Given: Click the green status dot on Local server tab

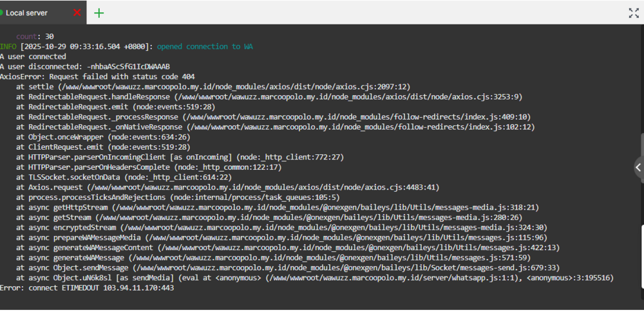Looking at the screenshot, I should click(2, 12).
